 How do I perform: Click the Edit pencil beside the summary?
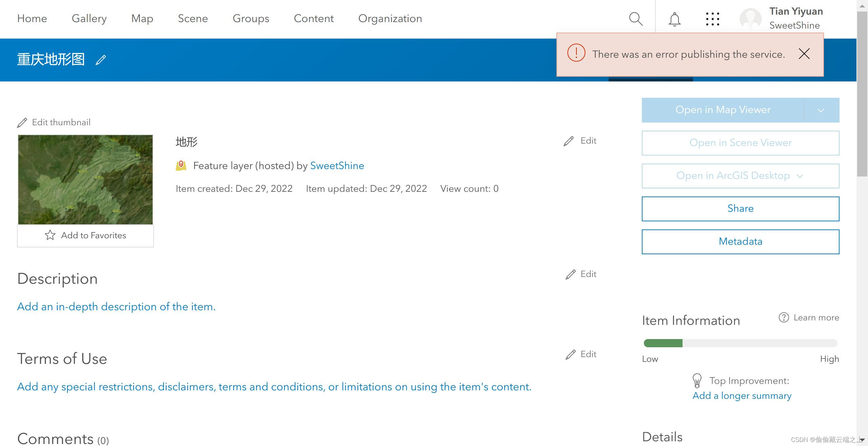click(569, 141)
